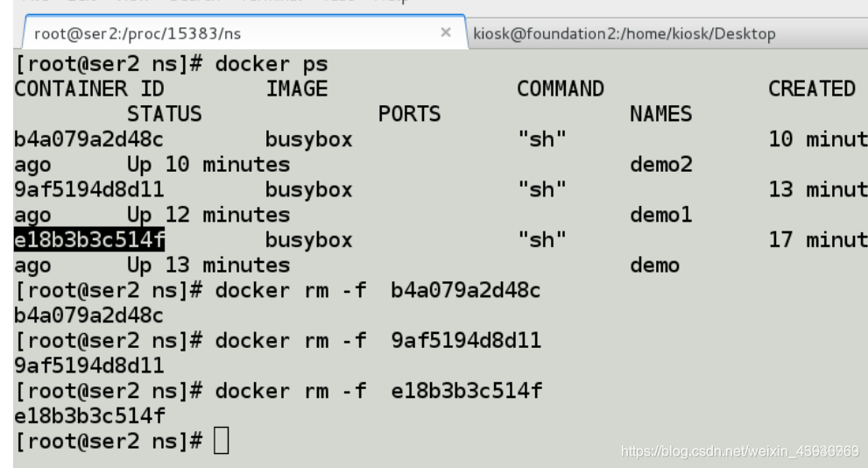Viewport: 868px width, 468px height.
Task: Click the terminal cursor at the last prompt
Action: (x=222, y=441)
